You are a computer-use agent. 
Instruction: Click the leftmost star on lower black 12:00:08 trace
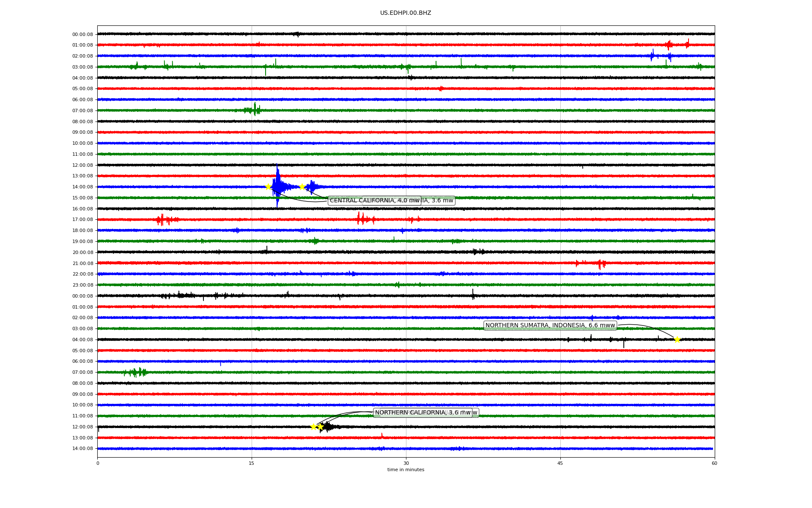pyautogui.click(x=313, y=427)
